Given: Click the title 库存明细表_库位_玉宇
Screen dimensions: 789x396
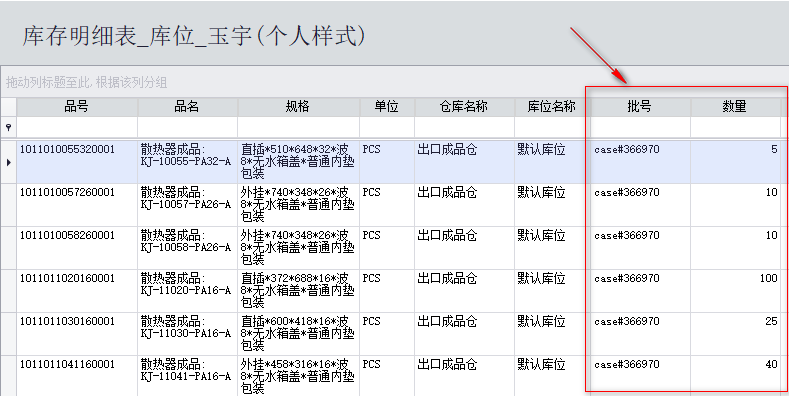Looking at the screenshot, I should [193, 37].
